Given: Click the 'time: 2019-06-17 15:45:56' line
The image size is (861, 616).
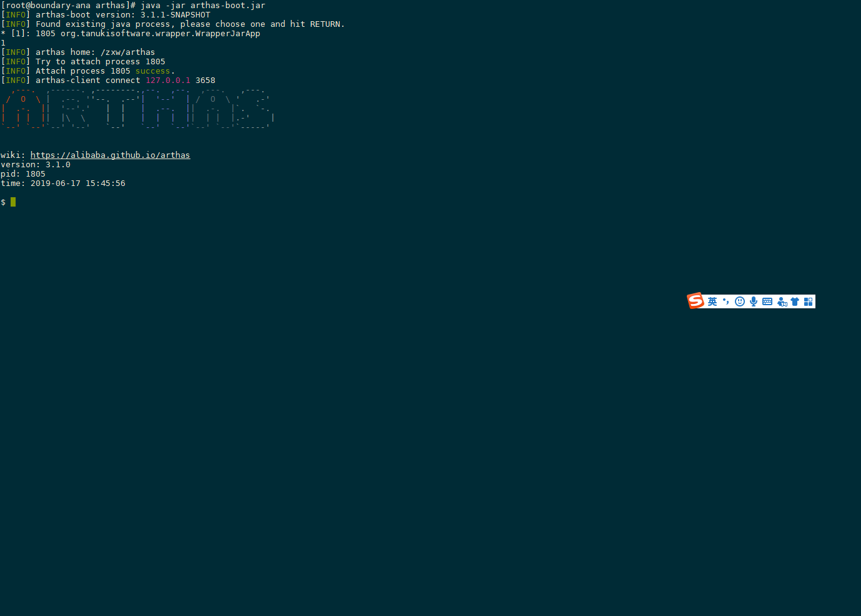Looking at the screenshot, I should (x=63, y=183).
